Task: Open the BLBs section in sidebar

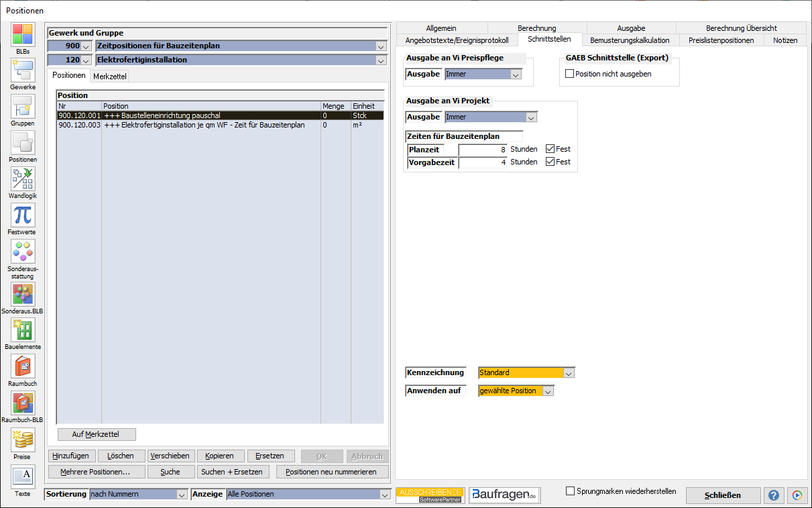Action: pos(23,35)
